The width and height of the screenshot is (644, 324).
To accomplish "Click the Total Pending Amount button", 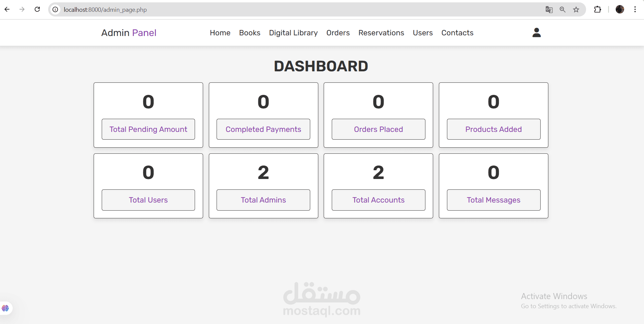I will 148,129.
